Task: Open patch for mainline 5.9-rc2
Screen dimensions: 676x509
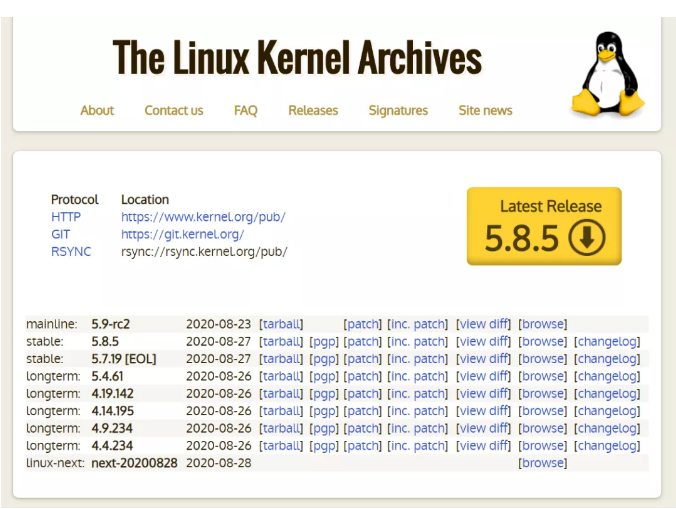Action: [x=363, y=324]
